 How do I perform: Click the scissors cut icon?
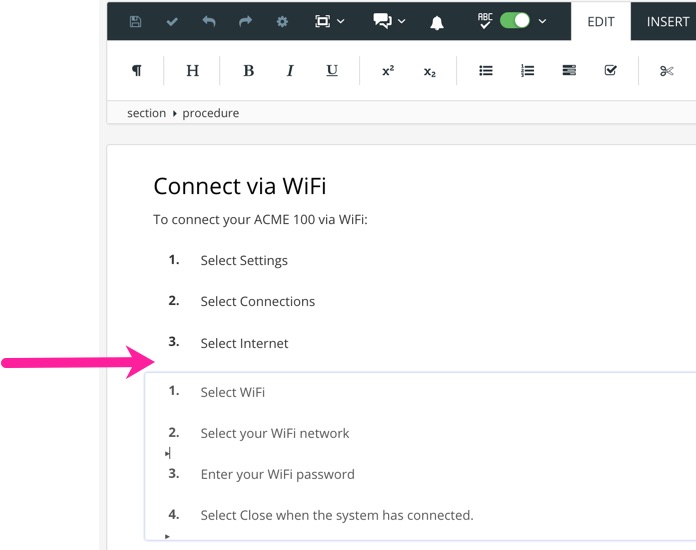(667, 71)
